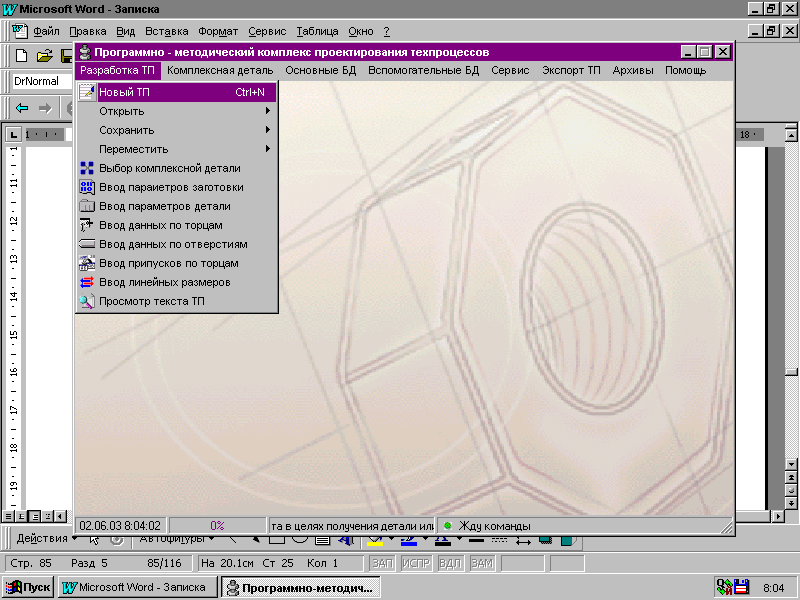Toggle the ЗАМ overtype indicator

pyautogui.click(x=482, y=564)
